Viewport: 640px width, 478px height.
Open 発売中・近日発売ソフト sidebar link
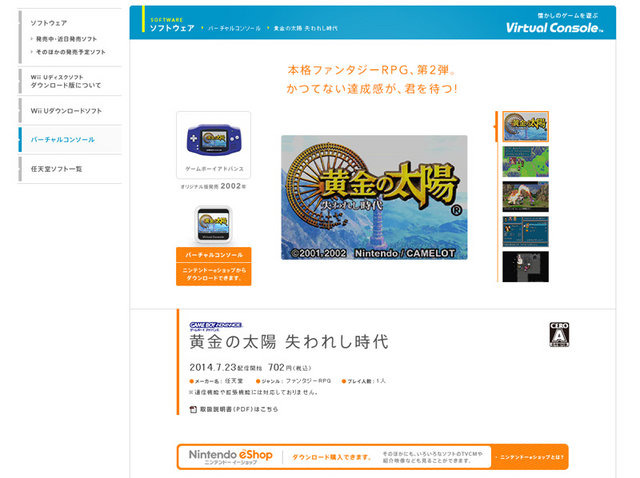tap(66, 39)
